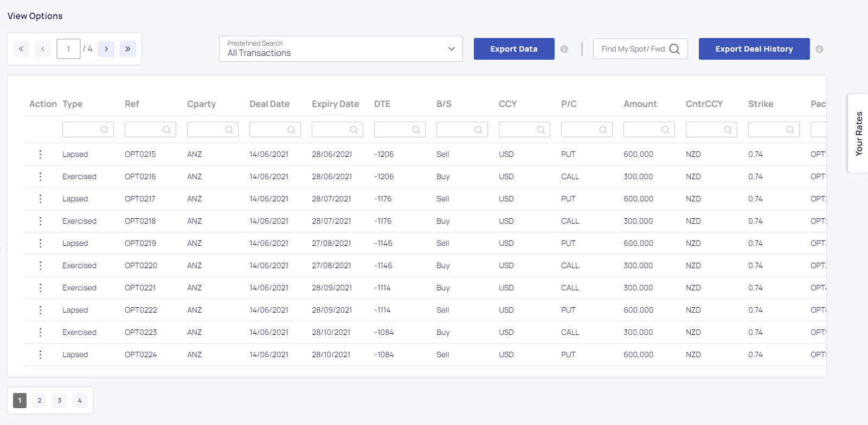Open action menu for OPT0215 row

tap(40, 154)
